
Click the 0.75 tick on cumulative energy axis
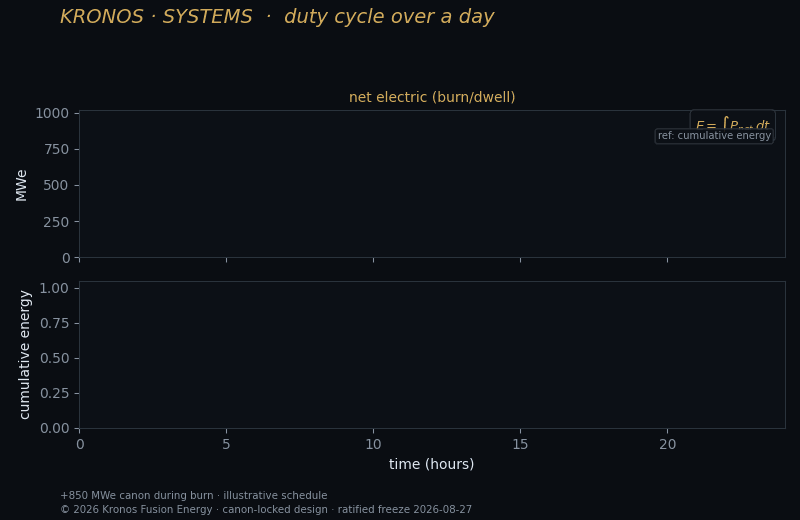pyautogui.click(x=54, y=324)
